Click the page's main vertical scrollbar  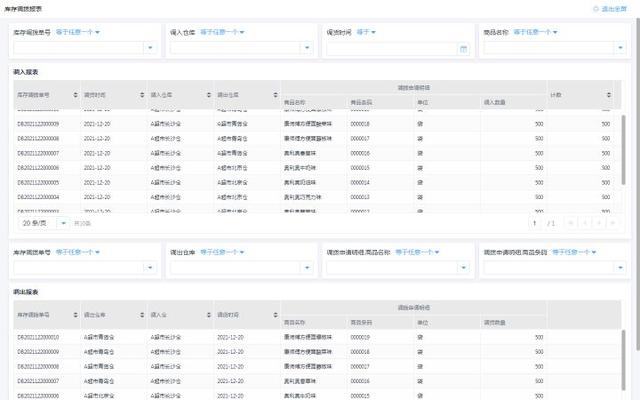coord(638,184)
